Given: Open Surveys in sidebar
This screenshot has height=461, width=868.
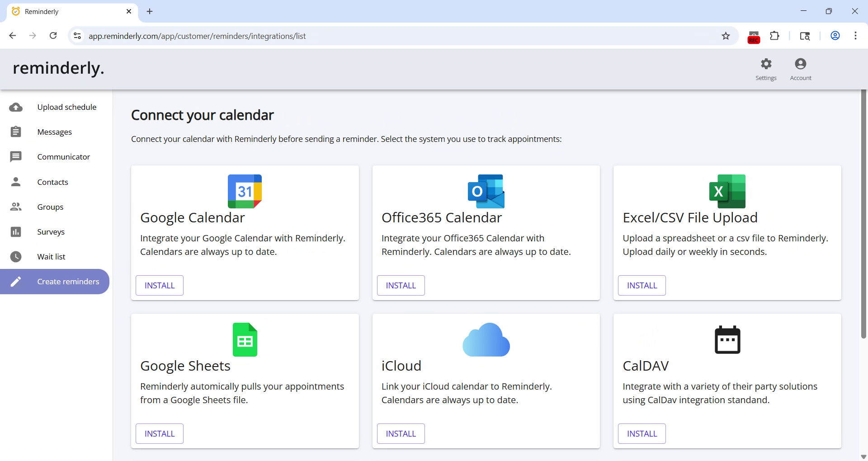Looking at the screenshot, I should point(55,232).
